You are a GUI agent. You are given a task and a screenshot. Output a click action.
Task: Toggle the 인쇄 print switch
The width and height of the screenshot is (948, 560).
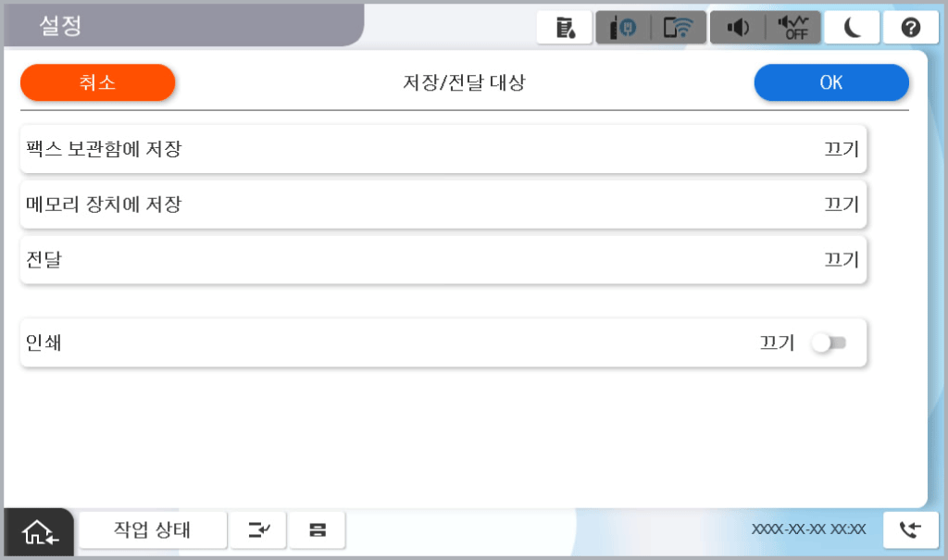[x=829, y=342]
